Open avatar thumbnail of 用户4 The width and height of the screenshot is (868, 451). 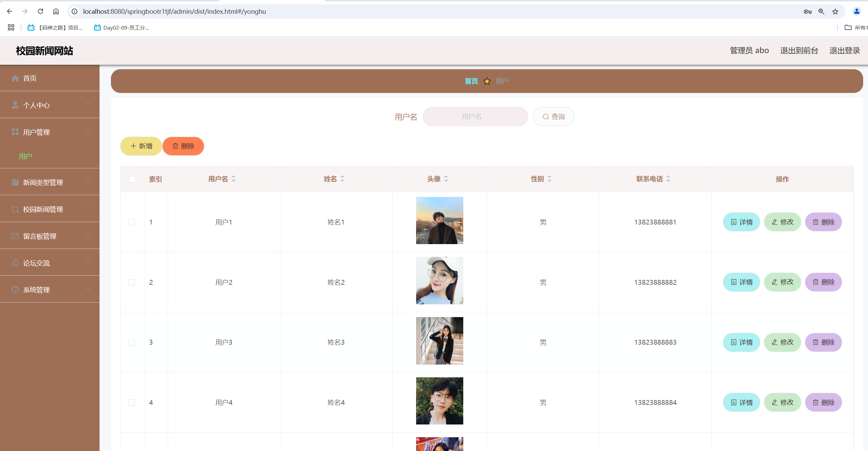pos(440,401)
